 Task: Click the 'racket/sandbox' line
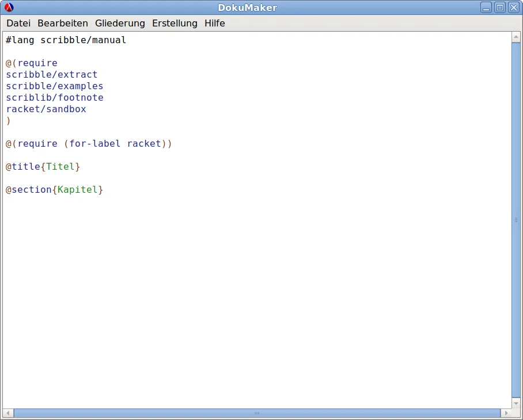(x=46, y=109)
